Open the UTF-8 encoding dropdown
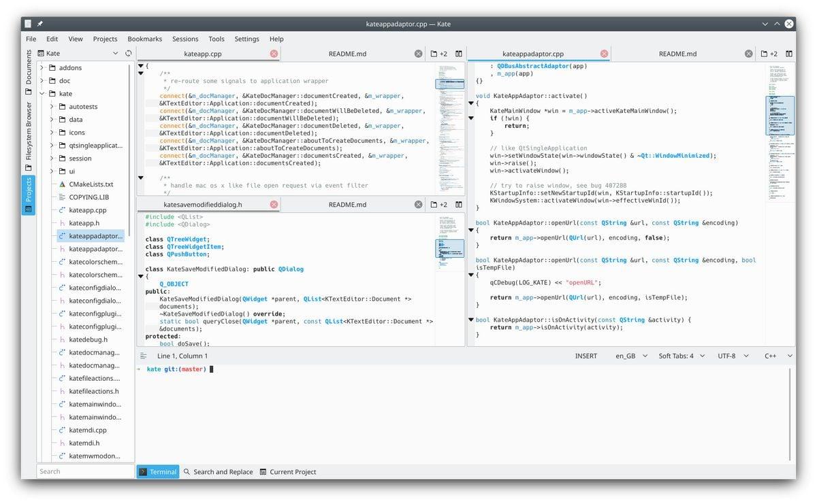The image size is (817, 504). (733, 356)
